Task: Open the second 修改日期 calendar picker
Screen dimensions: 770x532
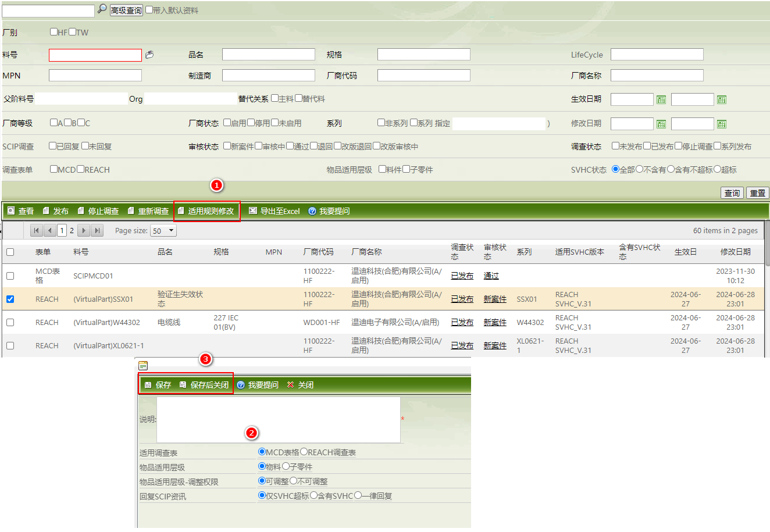Action: click(x=722, y=124)
